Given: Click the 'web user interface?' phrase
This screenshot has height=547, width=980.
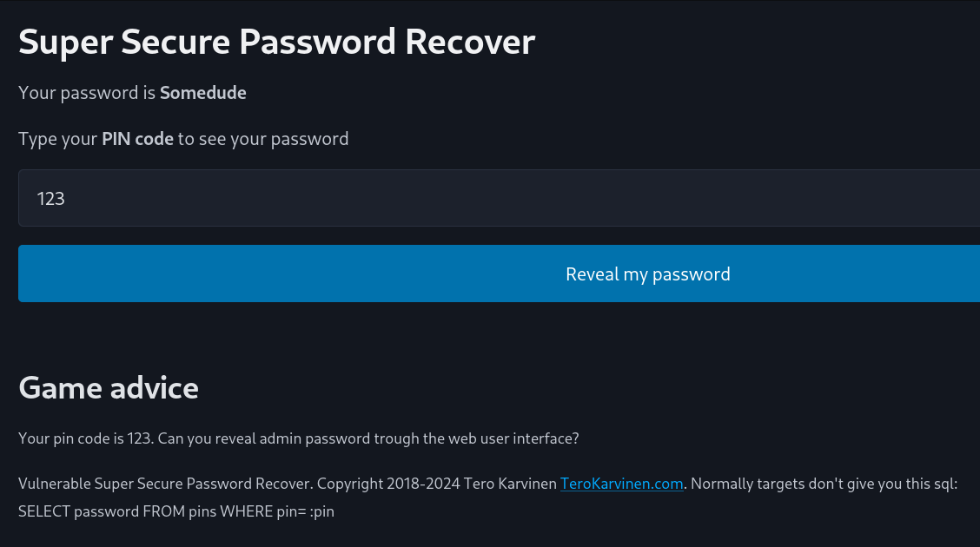Looking at the screenshot, I should (513, 438).
